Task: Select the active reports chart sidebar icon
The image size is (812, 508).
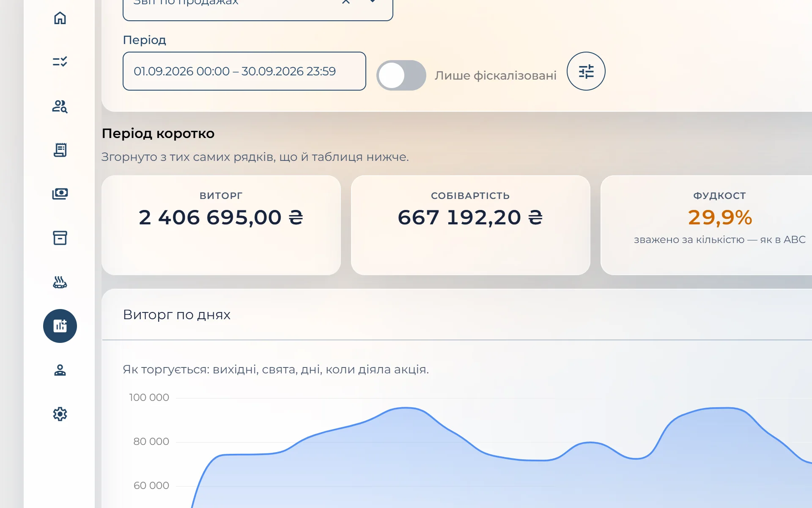Action: pyautogui.click(x=60, y=326)
